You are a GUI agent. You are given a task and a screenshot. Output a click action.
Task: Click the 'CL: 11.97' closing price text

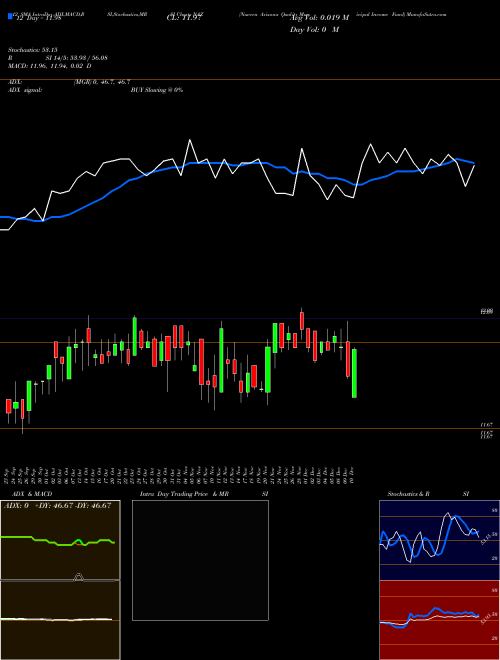(185, 18)
